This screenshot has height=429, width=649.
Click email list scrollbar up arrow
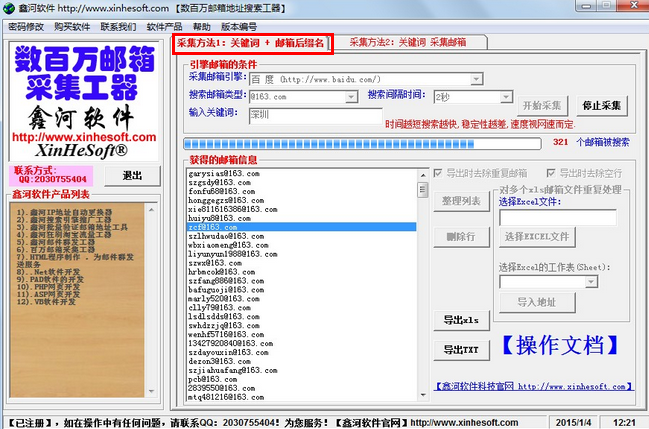pos(423,175)
